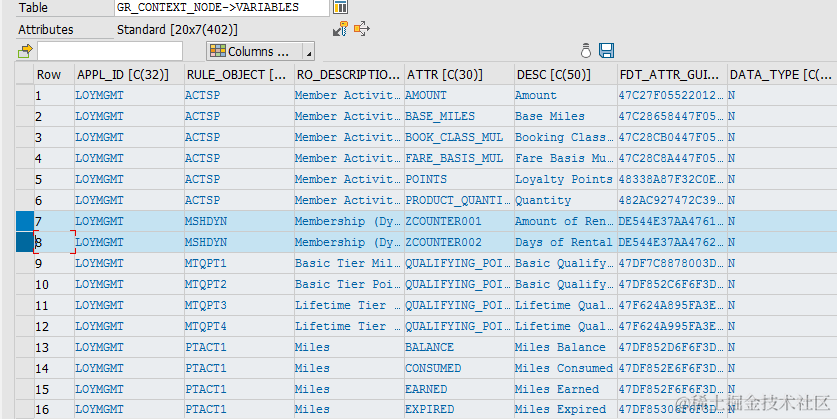The height and width of the screenshot is (419, 837).
Task: Click the POINTS attribute cell
Action: click(459, 179)
